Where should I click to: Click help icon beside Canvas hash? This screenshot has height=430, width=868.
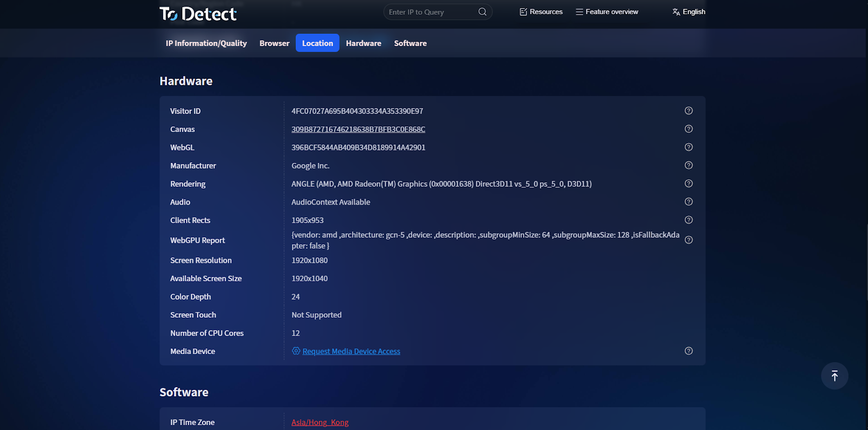[688, 129]
